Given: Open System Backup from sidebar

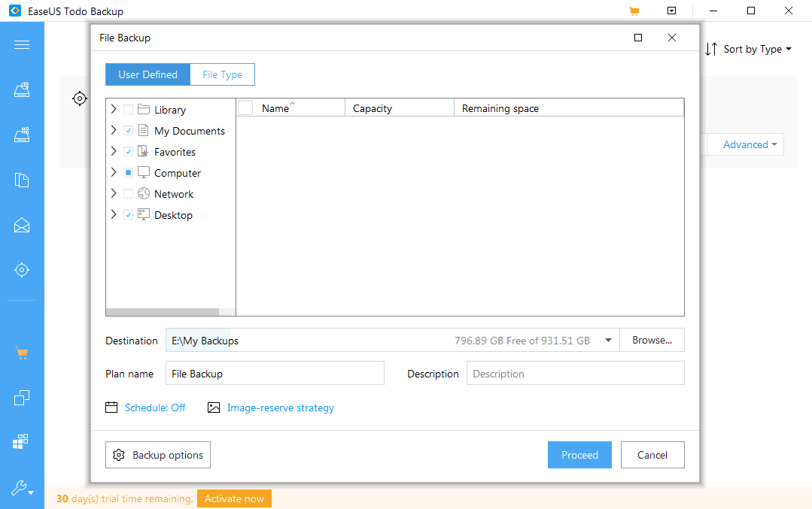Looking at the screenshot, I should pyautogui.click(x=22, y=135).
